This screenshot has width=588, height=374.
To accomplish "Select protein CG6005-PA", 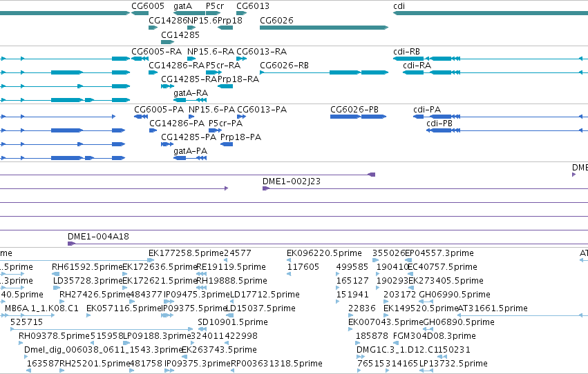I will point(159,109).
